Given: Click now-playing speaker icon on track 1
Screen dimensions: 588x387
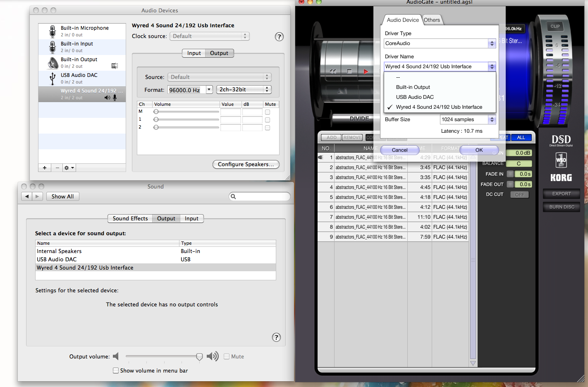Looking at the screenshot, I should 320,158.
